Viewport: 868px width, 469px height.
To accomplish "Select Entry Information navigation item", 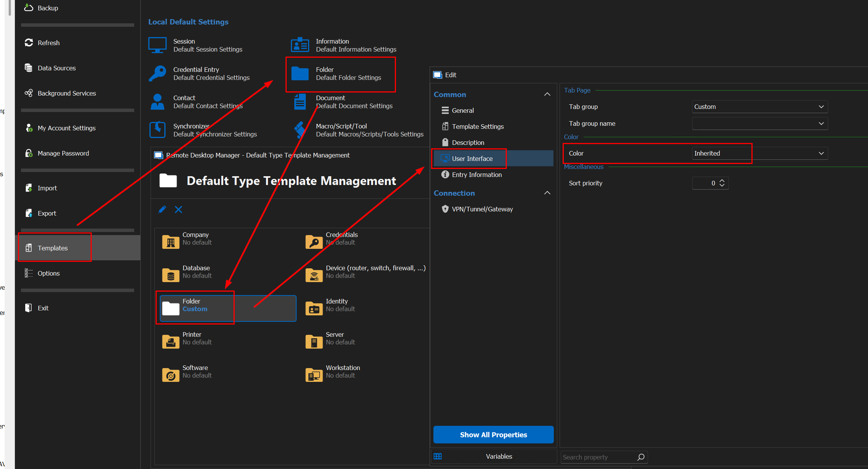I will [493, 175].
